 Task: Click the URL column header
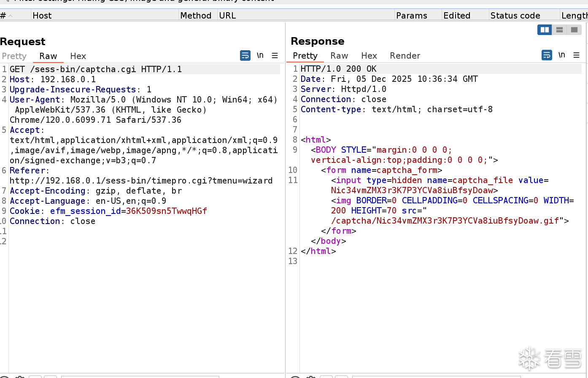point(228,16)
